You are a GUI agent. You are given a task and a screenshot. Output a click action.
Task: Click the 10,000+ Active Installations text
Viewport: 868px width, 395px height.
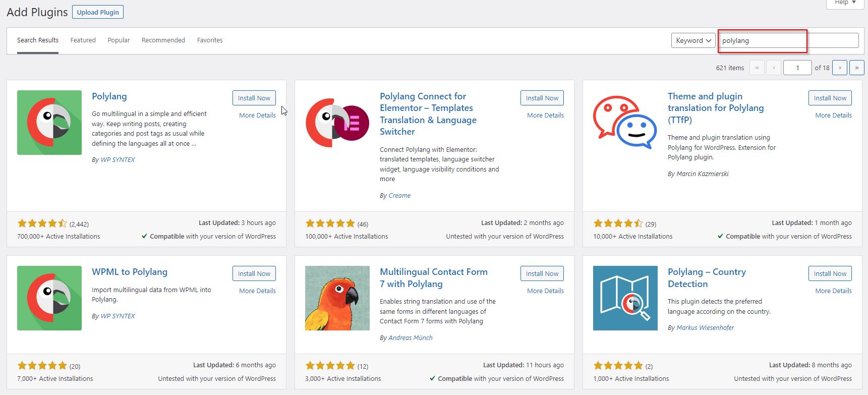coord(633,237)
